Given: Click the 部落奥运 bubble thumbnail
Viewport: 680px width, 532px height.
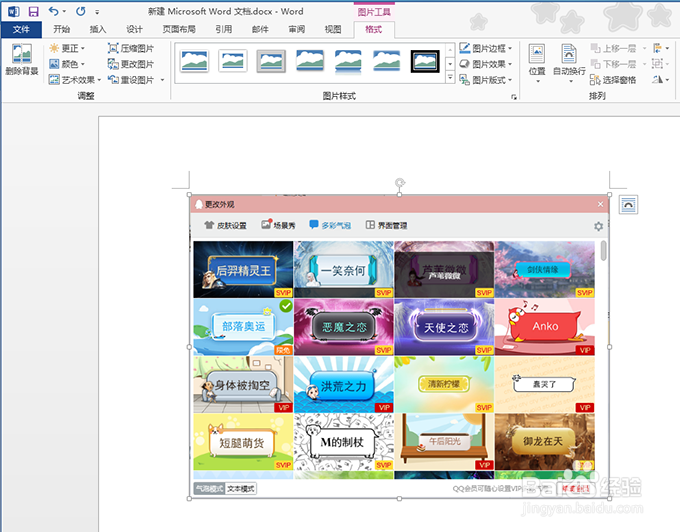Looking at the screenshot, I should click(x=243, y=327).
